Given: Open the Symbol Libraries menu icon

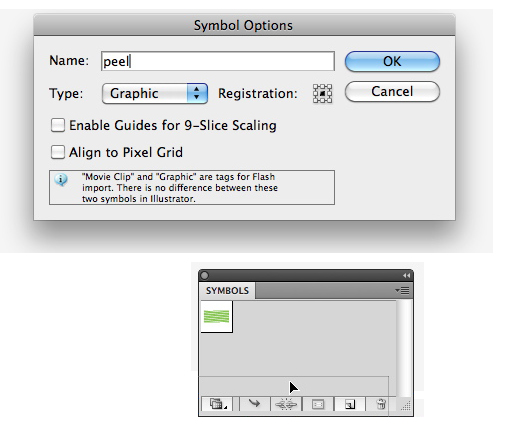Looking at the screenshot, I should pyautogui.click(x=218, y=404).
